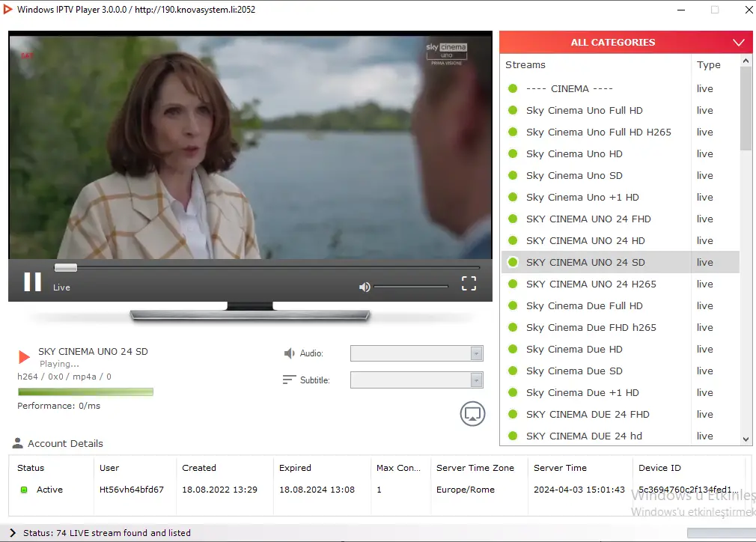Click the stream list scrollbar thumb

746,109
